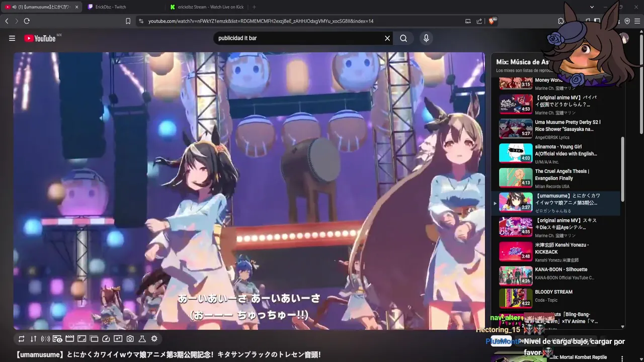The width and height of the screenshot is (644, 362).
Task: Clear the search box text
Action: (x=387, y=38)
